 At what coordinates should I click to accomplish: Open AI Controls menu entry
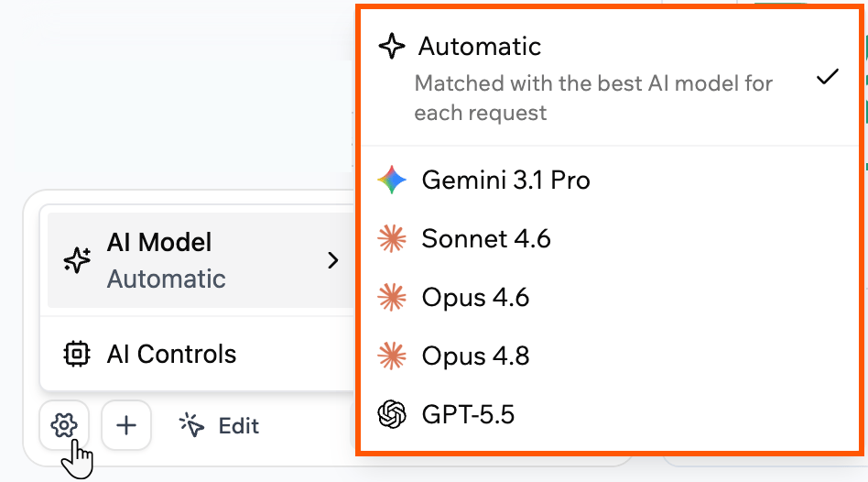click(198, 354)
